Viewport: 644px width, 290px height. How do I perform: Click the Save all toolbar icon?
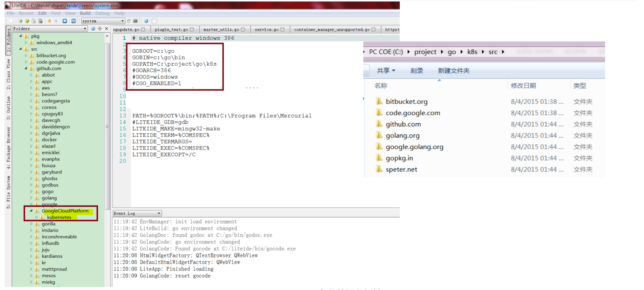click(x=41, y=21)
